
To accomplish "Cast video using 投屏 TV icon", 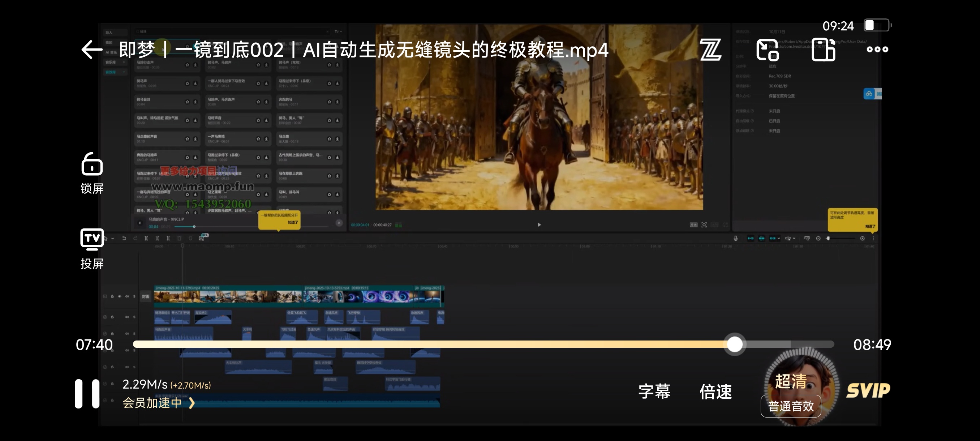I will [x=92, y=249].
